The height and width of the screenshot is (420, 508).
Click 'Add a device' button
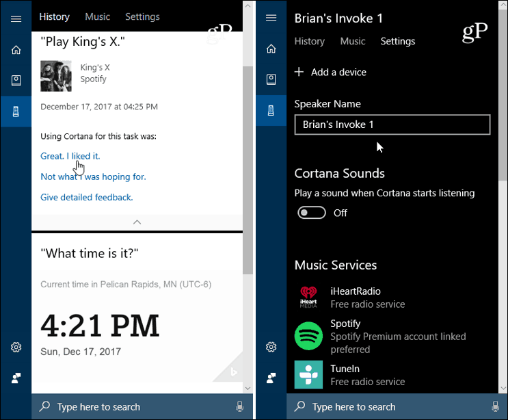330,72
